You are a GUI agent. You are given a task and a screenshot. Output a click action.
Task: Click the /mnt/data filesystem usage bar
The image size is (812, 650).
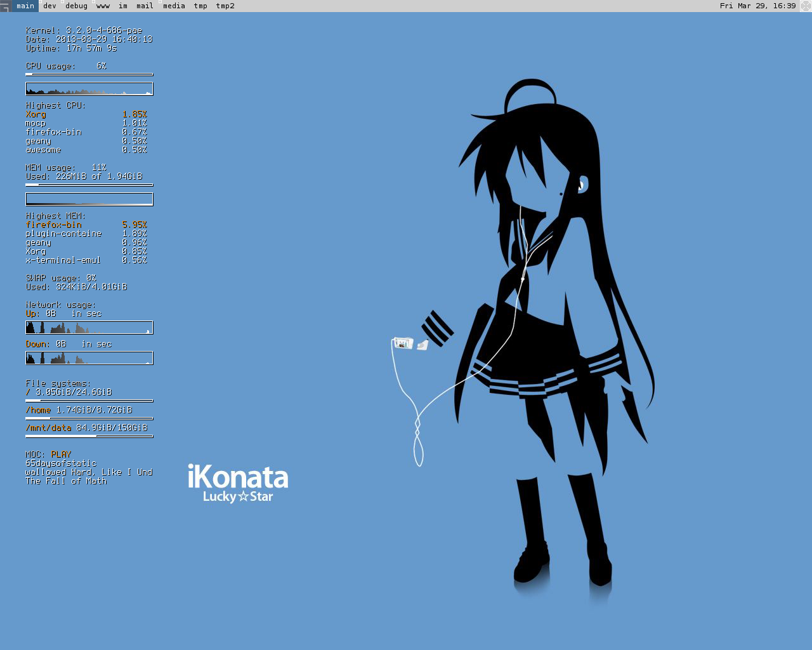click(89, 436)
